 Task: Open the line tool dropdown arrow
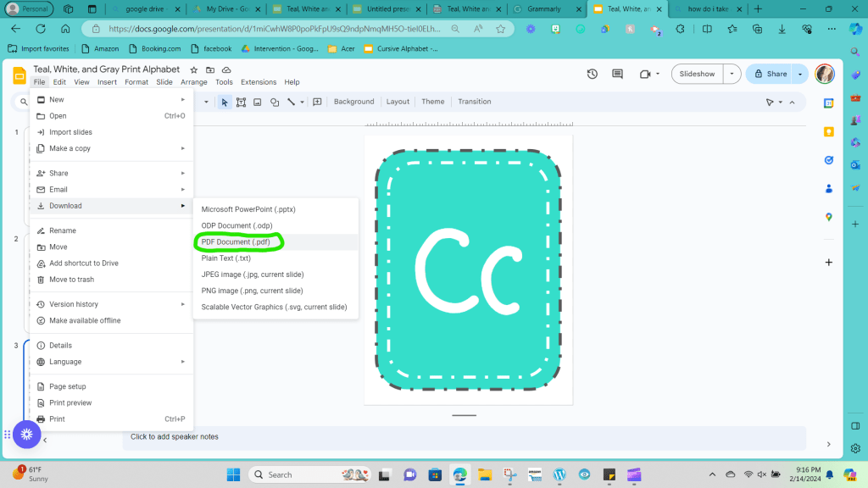coord(302,102)
